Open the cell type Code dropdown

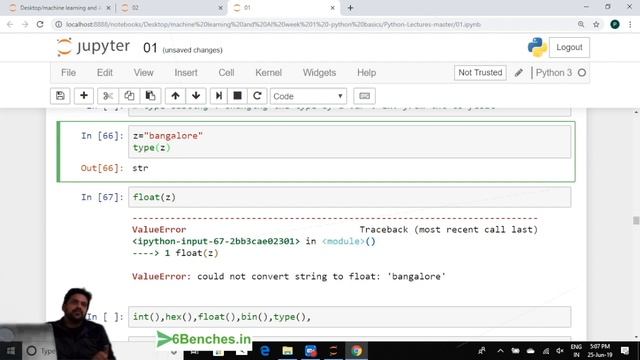(308, 96)
